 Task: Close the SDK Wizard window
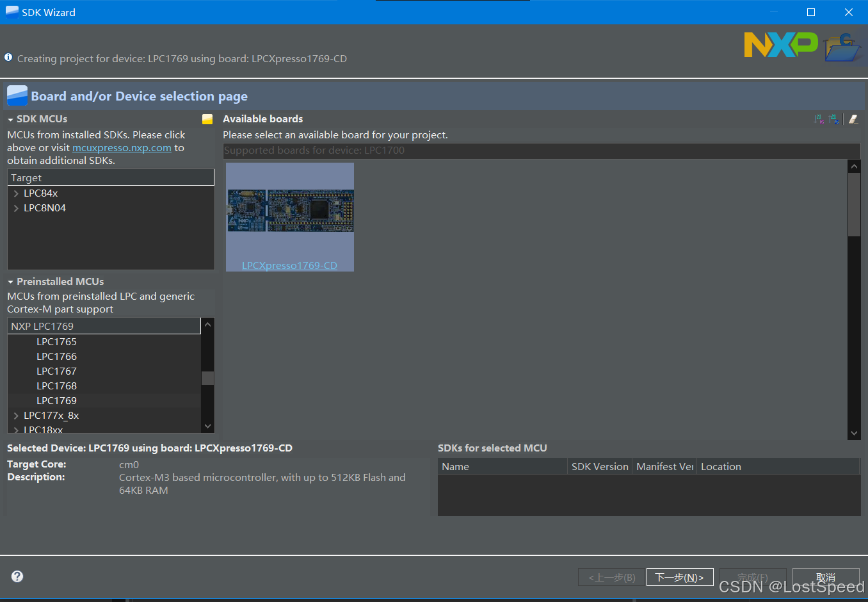(x=849, y=12)
